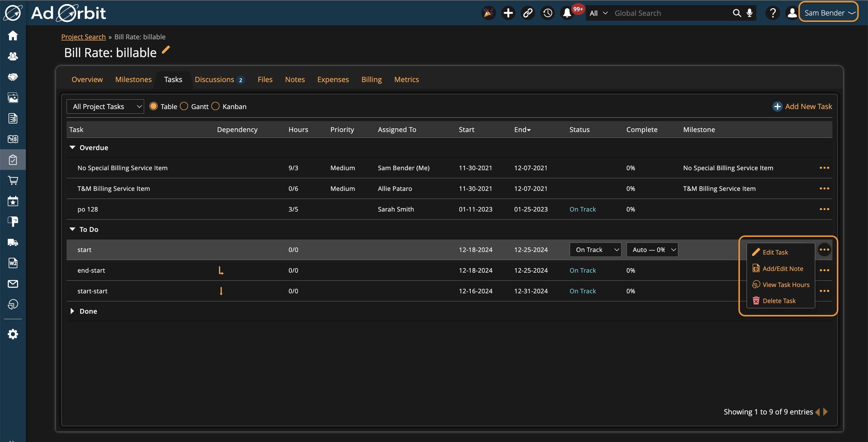
Task: Click the timer/history clock icon
Action: [547, 13]
